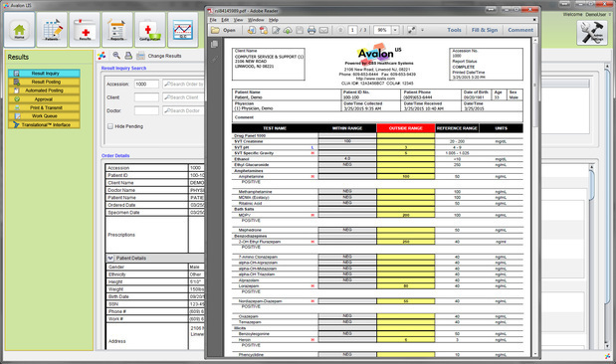The image size is (616, 364).
Task: Click the OUTSIDE RANGE red column header
Action: (405, 128)
